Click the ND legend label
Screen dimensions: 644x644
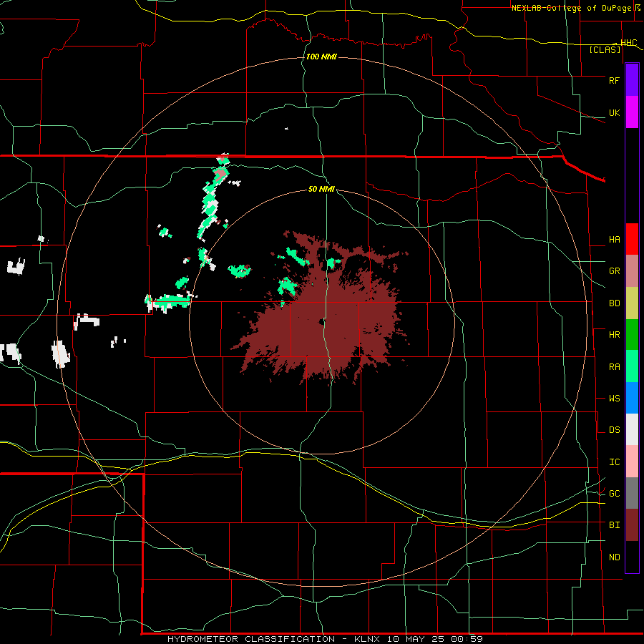coord(614,557)
